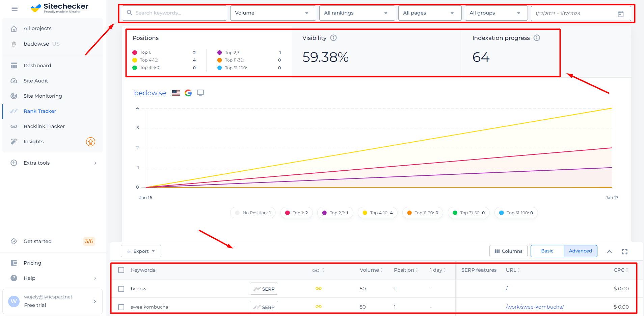Open the bedow.se link above chart
644x316 pixels.
[150, 93]
